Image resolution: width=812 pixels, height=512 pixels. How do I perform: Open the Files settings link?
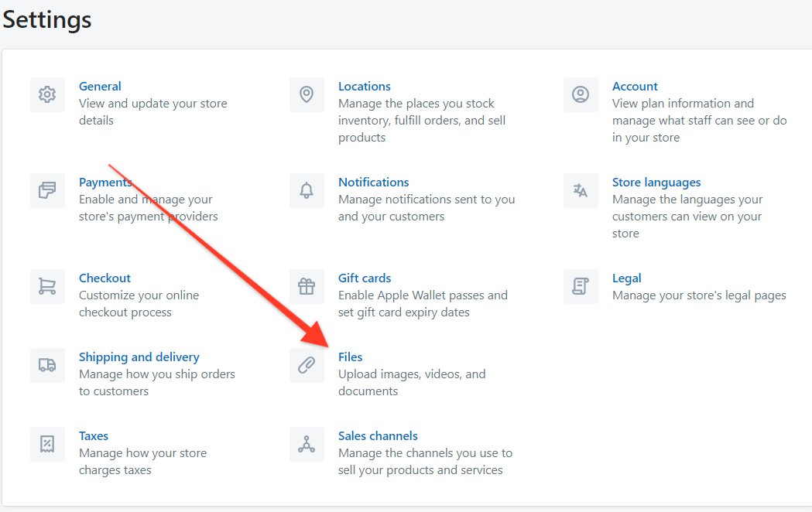[350, 357]
